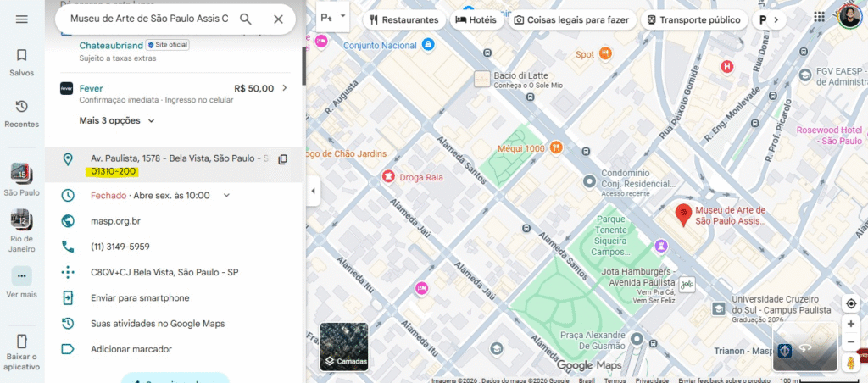
Task: Open the masp.org.br website link
Action: point(115,221)
